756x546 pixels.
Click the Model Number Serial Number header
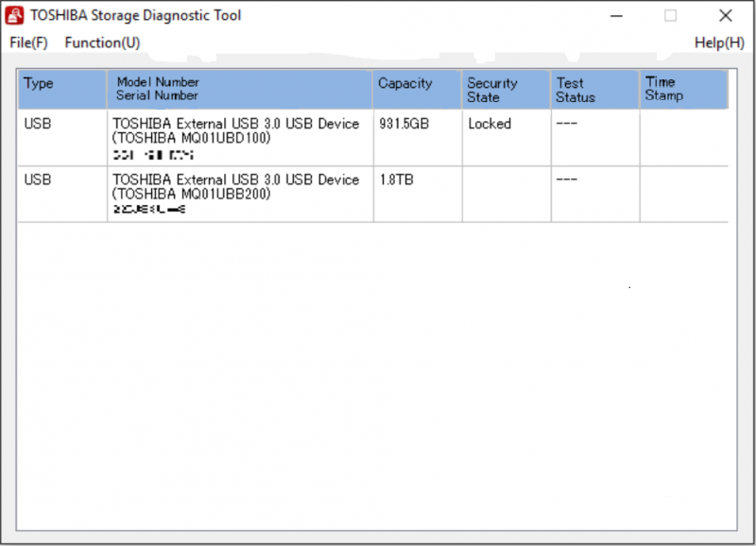tap(240, 90)
